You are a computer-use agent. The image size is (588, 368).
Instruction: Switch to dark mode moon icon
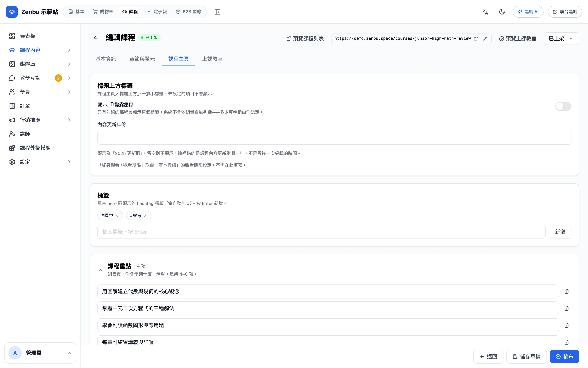pos(502,12)
